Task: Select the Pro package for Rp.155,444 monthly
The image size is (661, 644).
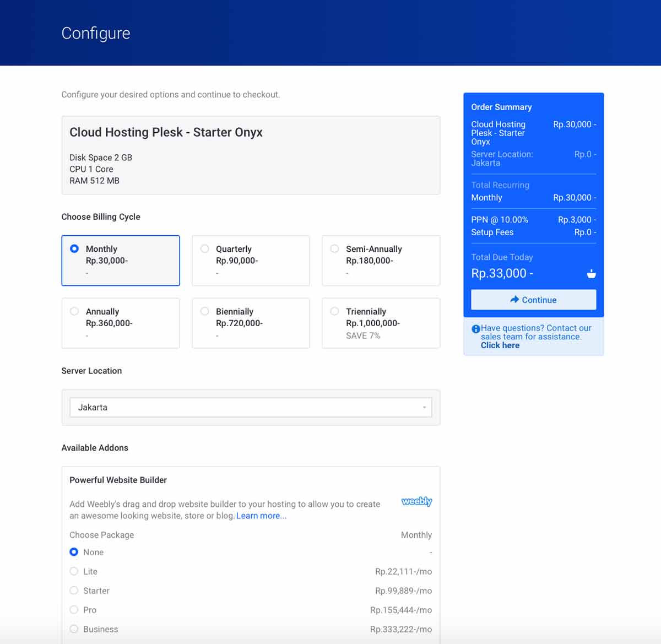Action: (74, 610)
